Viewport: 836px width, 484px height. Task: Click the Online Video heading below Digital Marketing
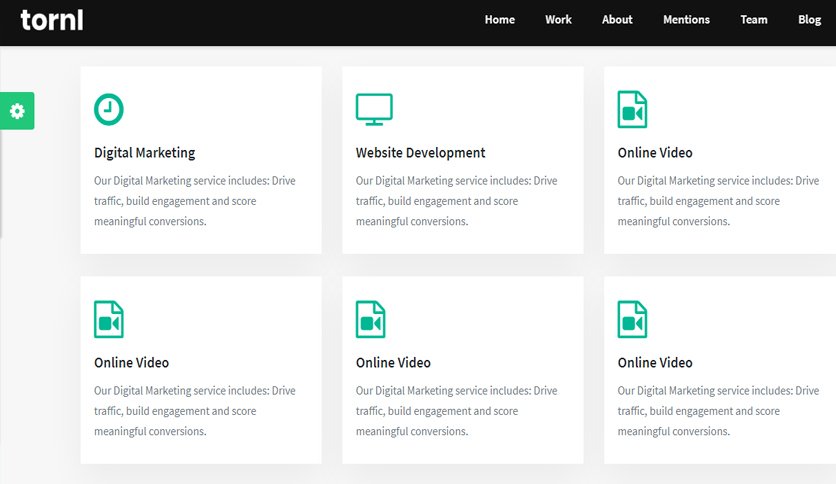click(131, 363)
